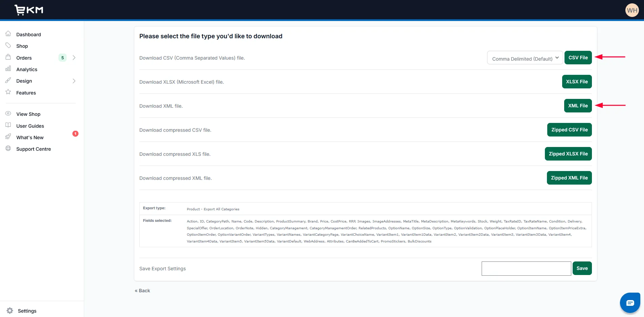Viewport: 644px width, 317px height.
Task: Click the Dashboard home icon
Action: (8, 34)
